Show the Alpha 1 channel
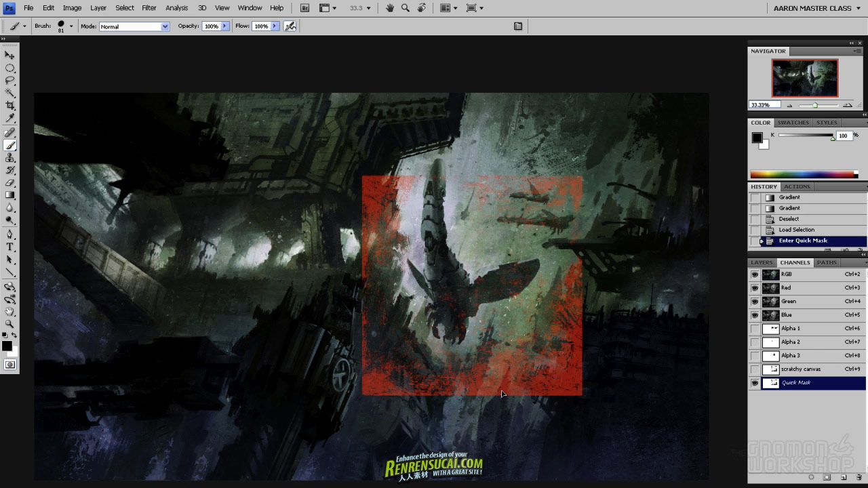Screen dimensions: 868x488 click(755, 329)
